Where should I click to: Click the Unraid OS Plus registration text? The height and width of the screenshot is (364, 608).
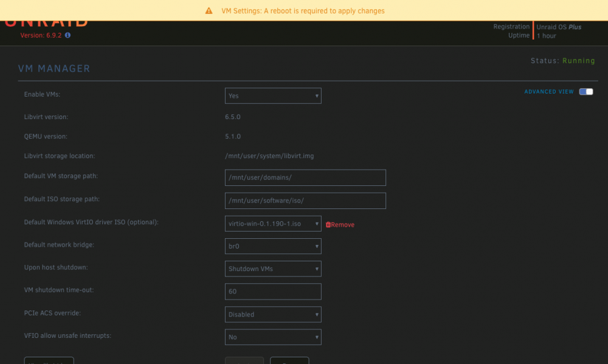click(559, 27)
